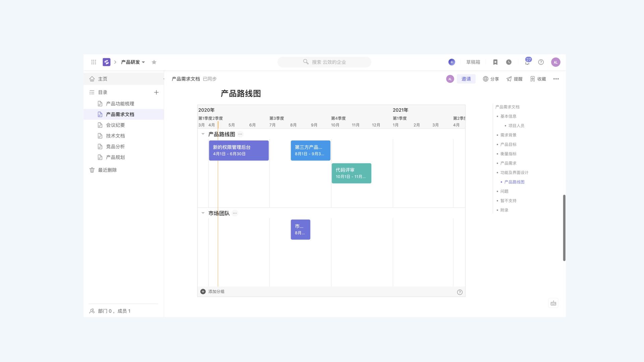This screenshot has width=644, height=362.
Task: Jump to 项目人员 in the outline
Action: point(516,126)
